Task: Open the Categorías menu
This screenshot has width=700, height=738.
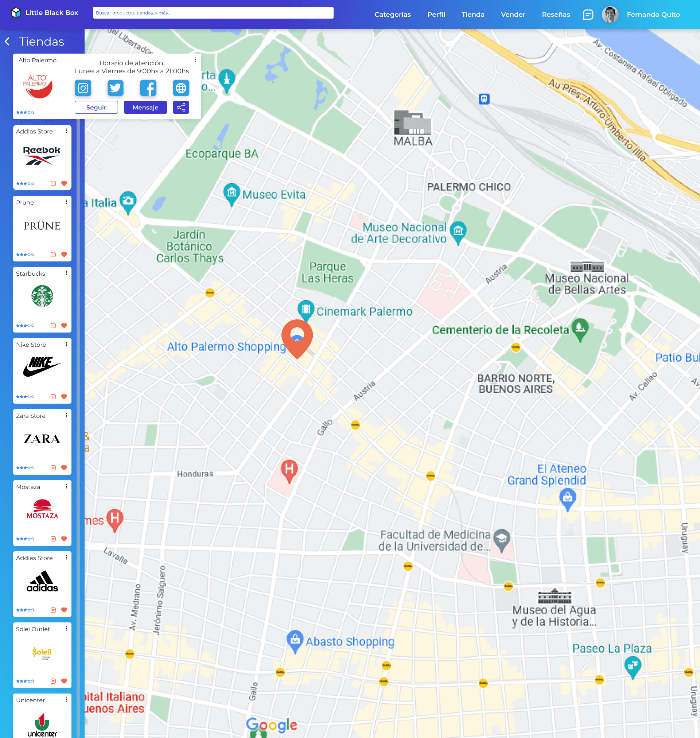Action: pyautogui.click(x=392, y=15)
